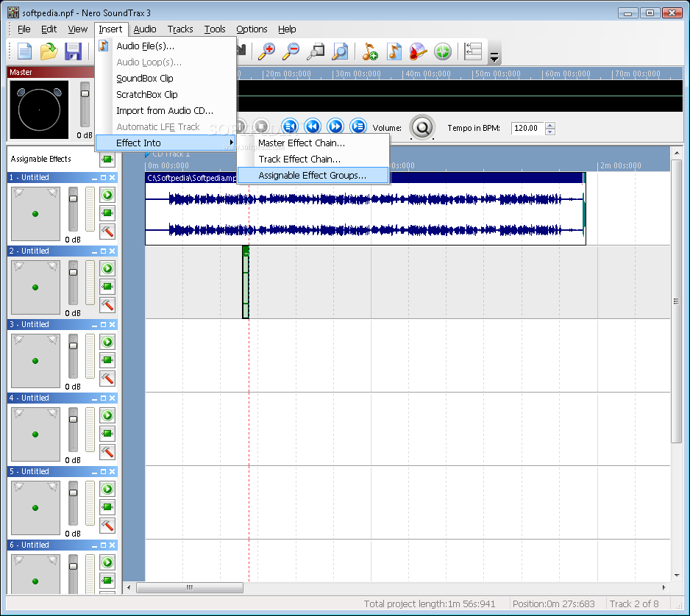Viewport: 690px width, 616px height.
Task: Open the File menu
Action: click(x=24, y=29)
